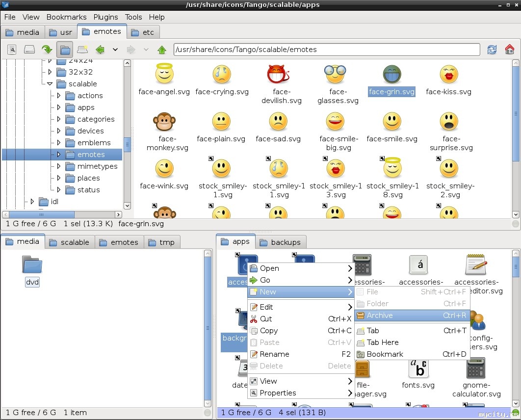Click the green Back arrow in toolbar
The height and width of the screenshot is (420, 521).
pyautogui.click(x=100, y=50)
